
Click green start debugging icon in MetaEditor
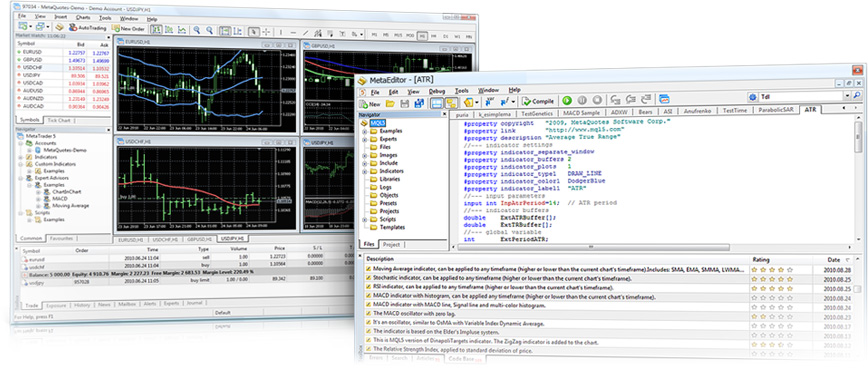click(567, 101)
